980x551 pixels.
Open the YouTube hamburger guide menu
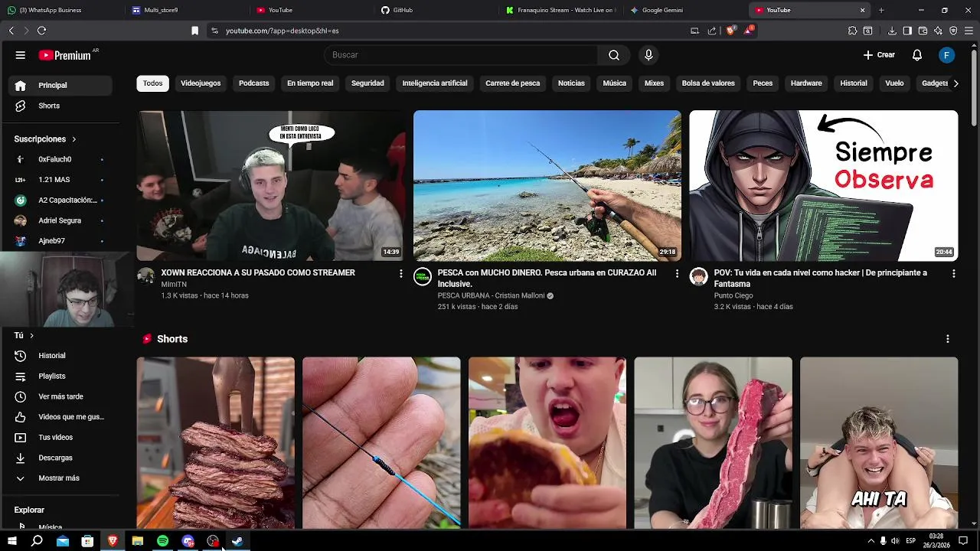[21, 55]
